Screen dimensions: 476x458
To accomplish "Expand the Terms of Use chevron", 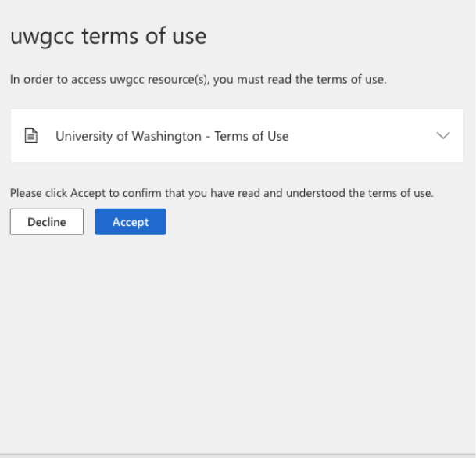I will [443, 135].
